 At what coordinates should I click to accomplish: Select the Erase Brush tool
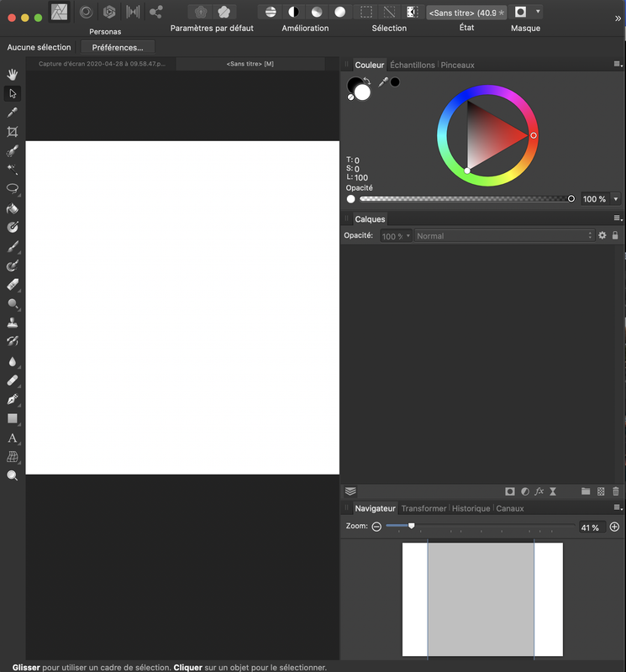tap(13, 285)
